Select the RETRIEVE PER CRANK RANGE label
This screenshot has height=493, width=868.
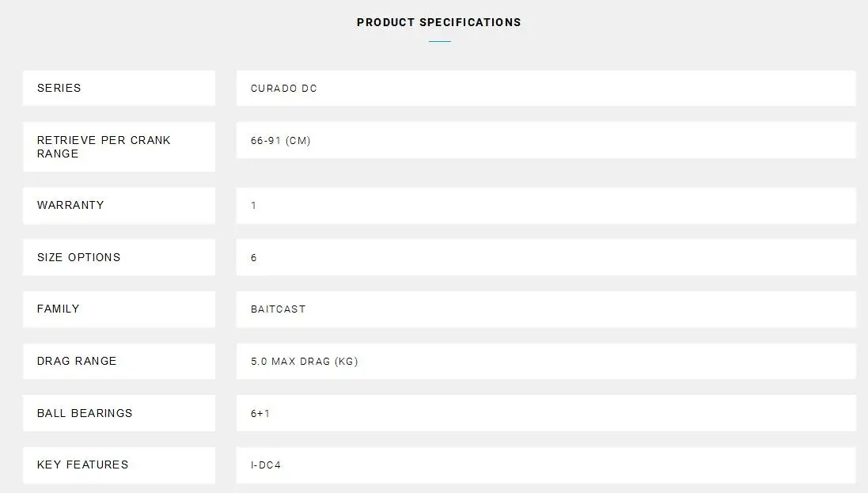[x=104, y=146]
